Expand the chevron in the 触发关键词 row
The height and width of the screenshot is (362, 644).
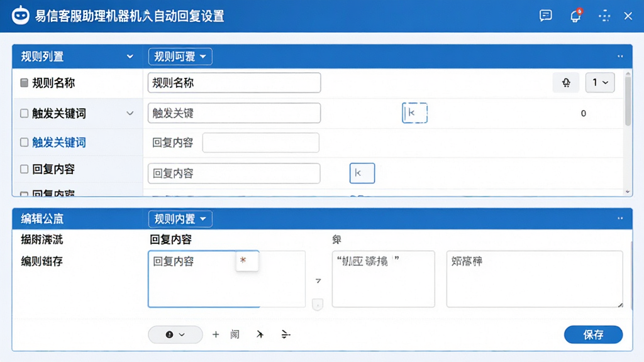pos(130,113)
